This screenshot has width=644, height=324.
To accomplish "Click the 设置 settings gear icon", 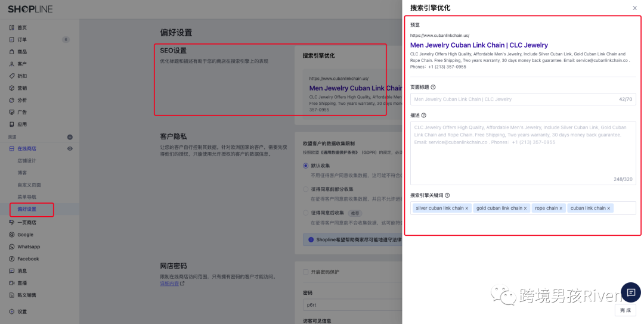I will click(x=12, y=311).
